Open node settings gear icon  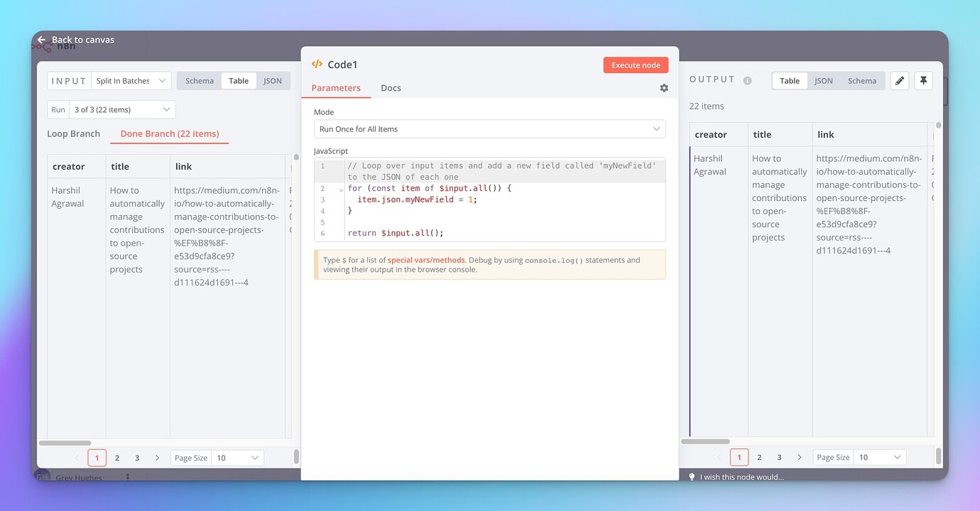664,88
